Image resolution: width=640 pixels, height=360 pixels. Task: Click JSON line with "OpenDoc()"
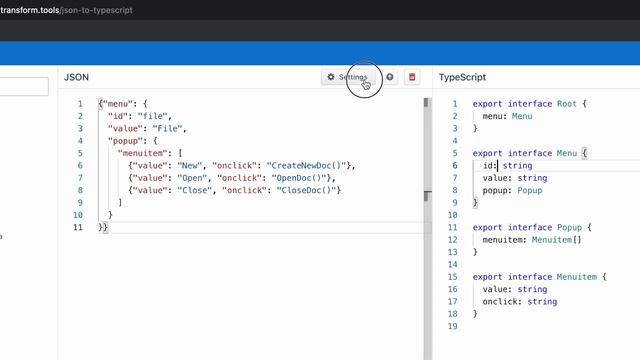point(231,178)
